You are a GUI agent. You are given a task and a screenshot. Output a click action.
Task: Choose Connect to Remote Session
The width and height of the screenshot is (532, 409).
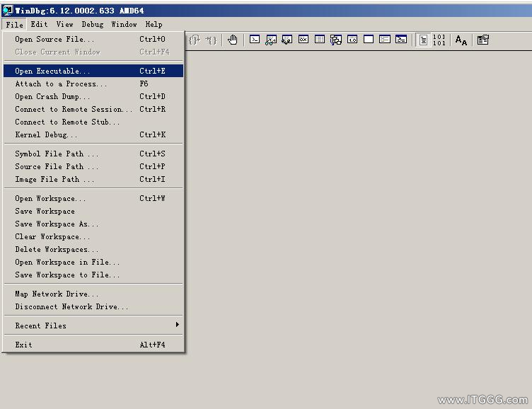[x=93, y=109]
